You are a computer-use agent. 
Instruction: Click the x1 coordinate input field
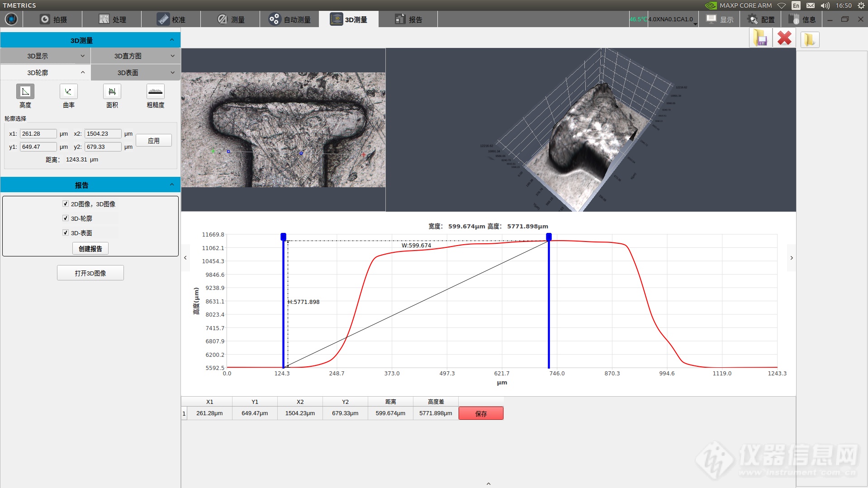[38, 134]
